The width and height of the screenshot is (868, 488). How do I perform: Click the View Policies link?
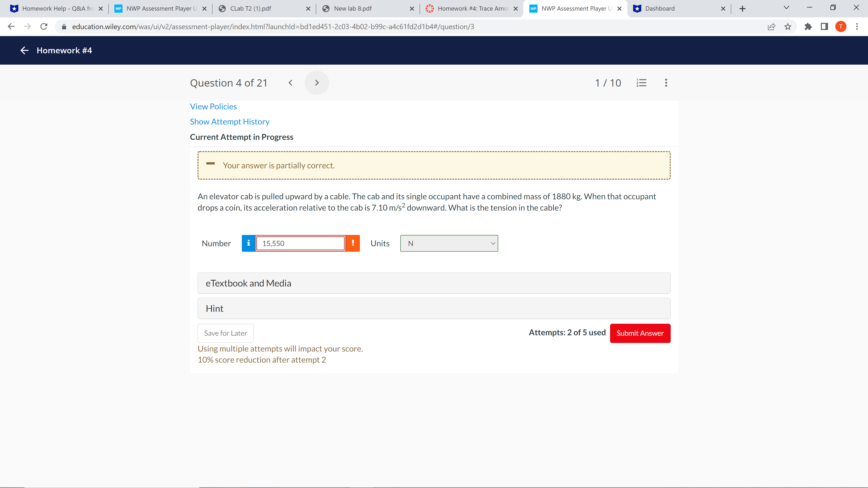pyautogui.click(x=213, y=106)
